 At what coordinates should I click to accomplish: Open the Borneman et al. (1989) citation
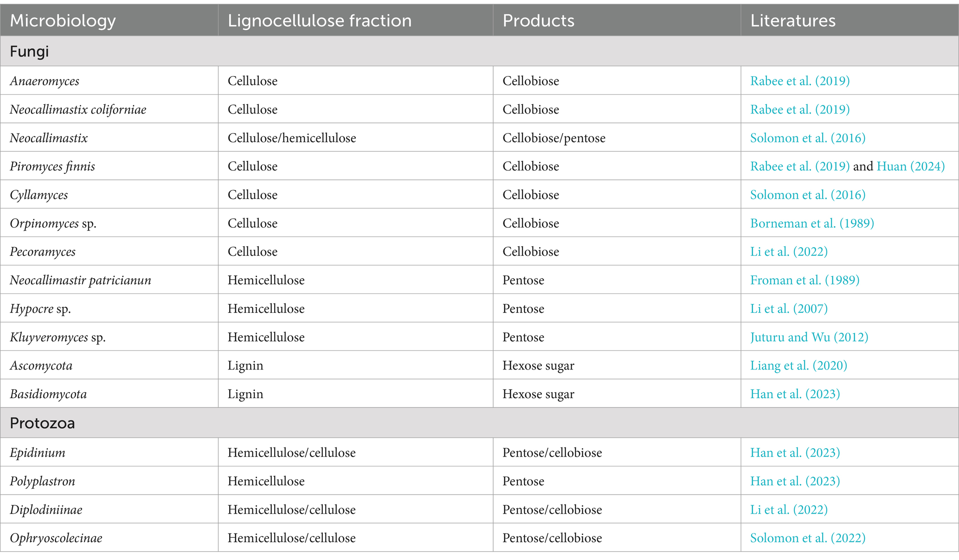click(812, 223)
